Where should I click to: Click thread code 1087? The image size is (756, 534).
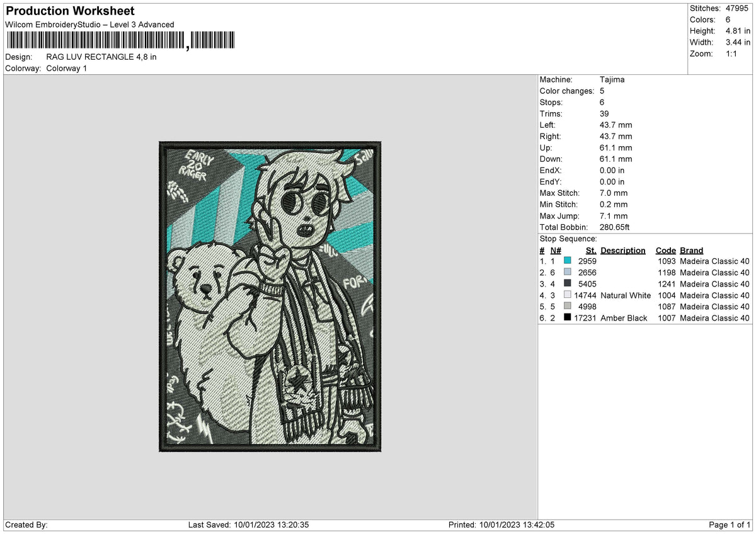point(665,306)
